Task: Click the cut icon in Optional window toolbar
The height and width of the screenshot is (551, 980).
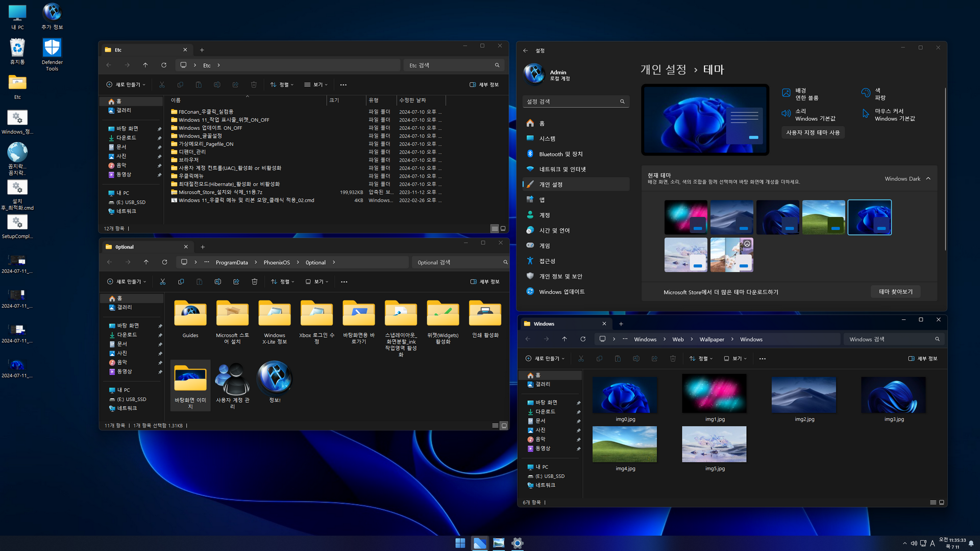Action: (162, 282)
